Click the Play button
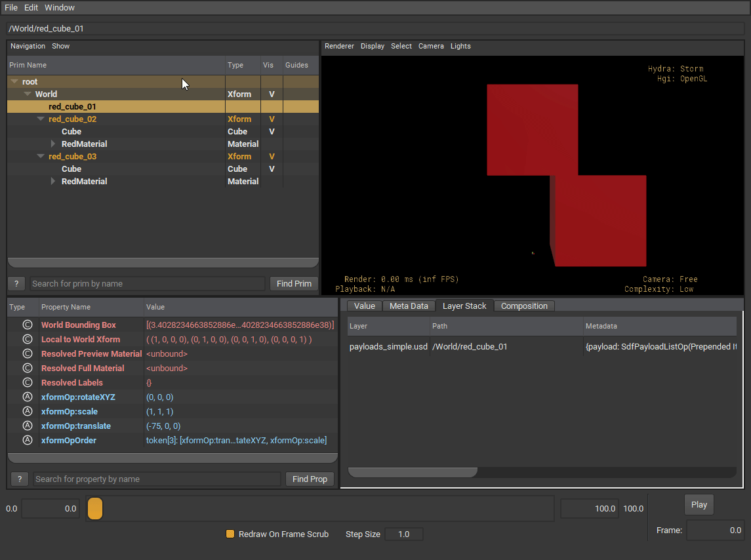 (699, 505)
